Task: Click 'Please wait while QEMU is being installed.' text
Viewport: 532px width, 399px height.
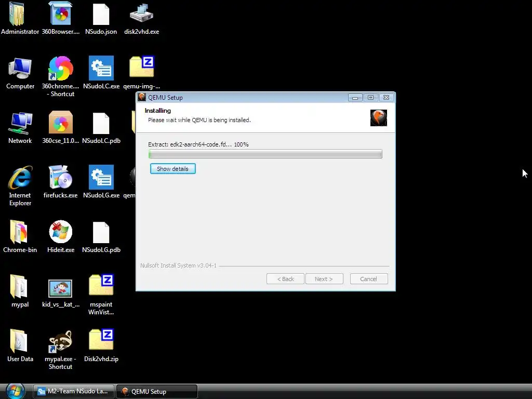Action: click(199, 120)
